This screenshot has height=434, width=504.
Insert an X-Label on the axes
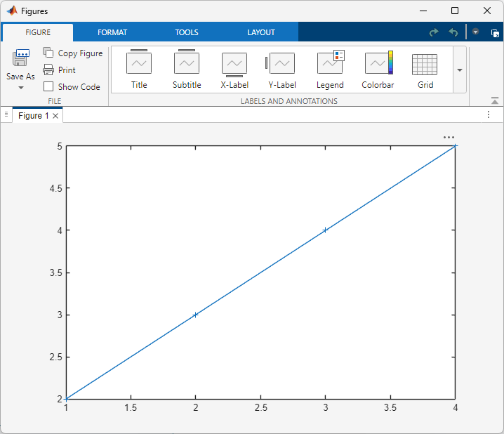(234, 70)
